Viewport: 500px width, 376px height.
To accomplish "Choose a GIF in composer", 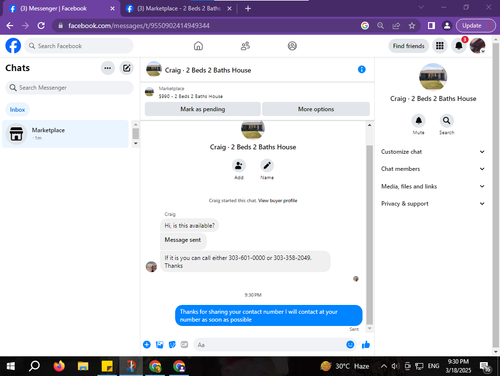I will (x=184, y=345).
